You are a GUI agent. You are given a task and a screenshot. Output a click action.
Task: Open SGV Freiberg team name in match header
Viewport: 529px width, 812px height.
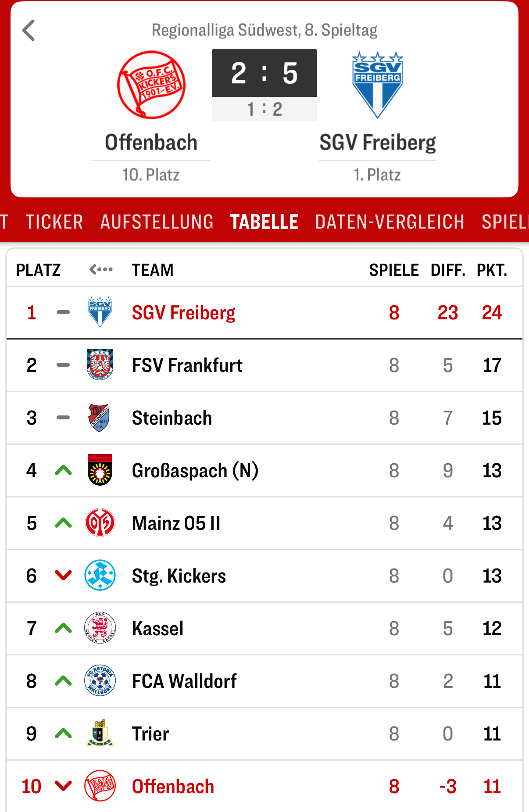(377, 143)
